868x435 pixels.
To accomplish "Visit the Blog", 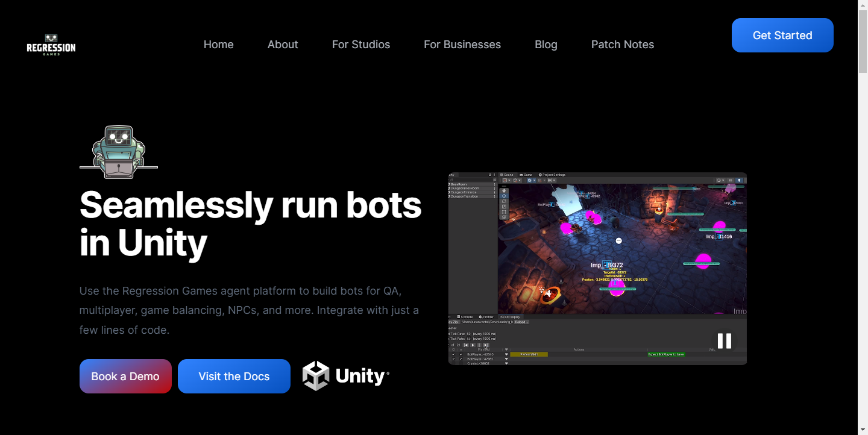I will pos(546,45).
